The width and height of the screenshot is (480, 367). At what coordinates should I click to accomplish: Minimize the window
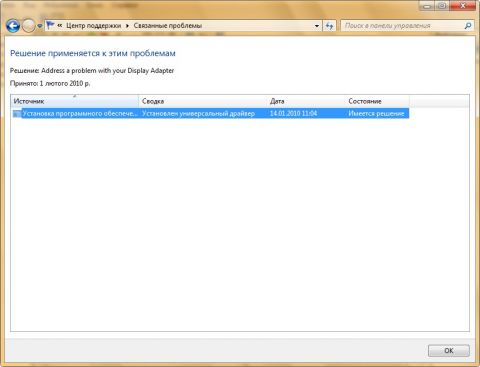[428, 6]
